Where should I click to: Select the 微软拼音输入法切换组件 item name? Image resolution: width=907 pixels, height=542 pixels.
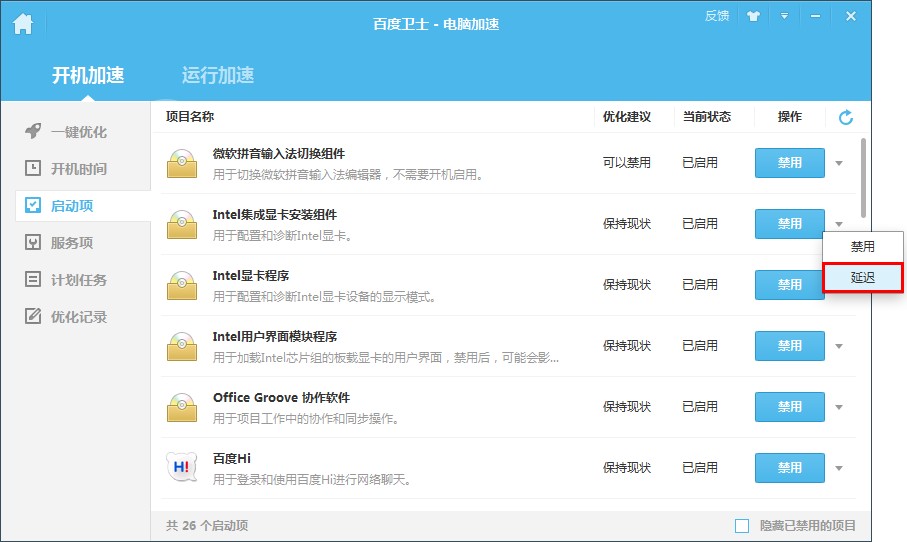(279, 154)
